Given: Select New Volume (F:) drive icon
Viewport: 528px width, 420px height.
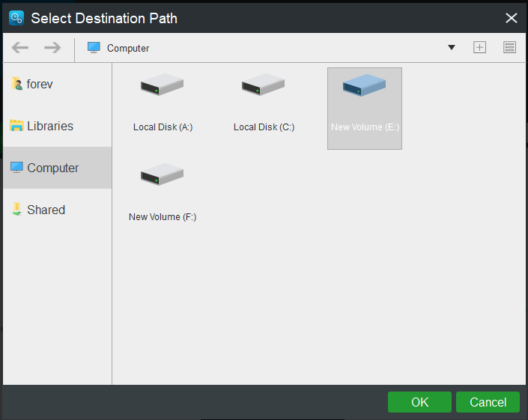Looking at the screenshot, I should pyautogui.click(x=162, y=174).
